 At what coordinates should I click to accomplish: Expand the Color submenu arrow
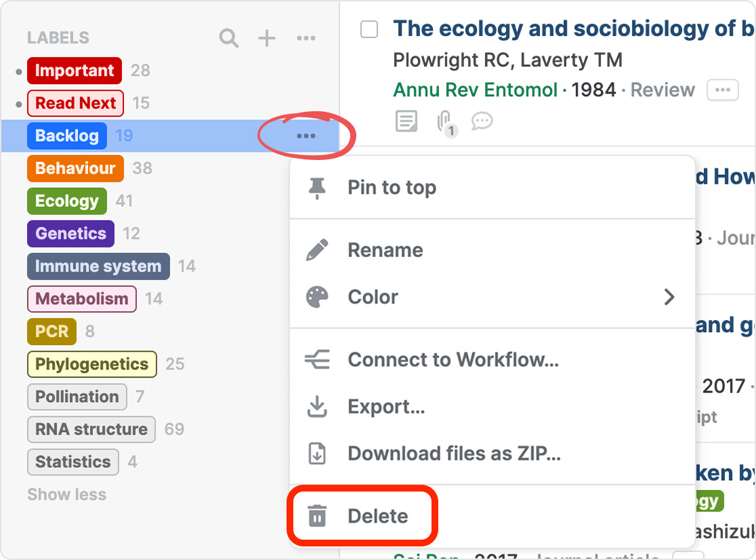pos(669,297)
